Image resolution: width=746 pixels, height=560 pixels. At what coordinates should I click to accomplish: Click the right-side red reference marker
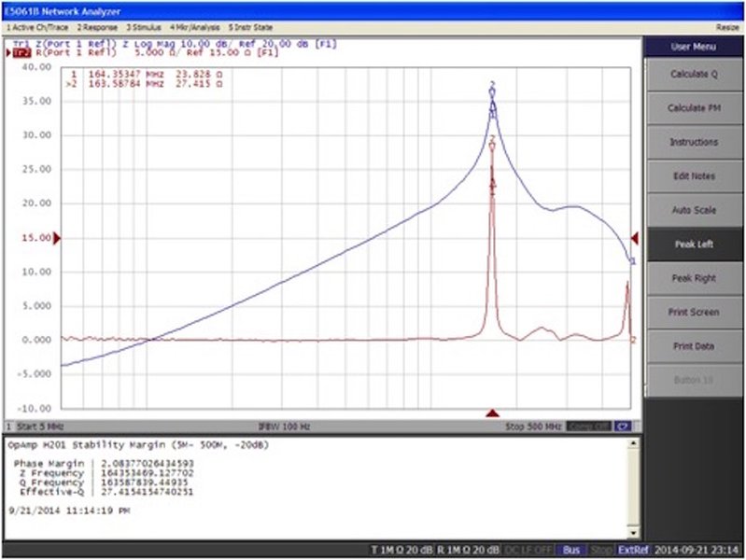click(x=634, y=238)
